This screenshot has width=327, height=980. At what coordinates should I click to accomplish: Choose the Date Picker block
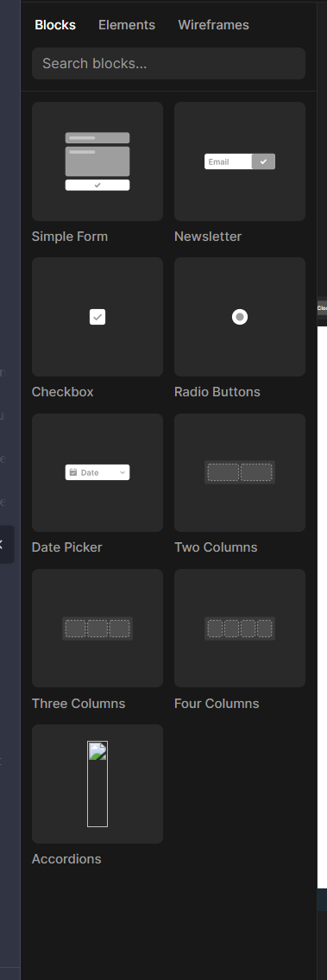pos(97,472)
